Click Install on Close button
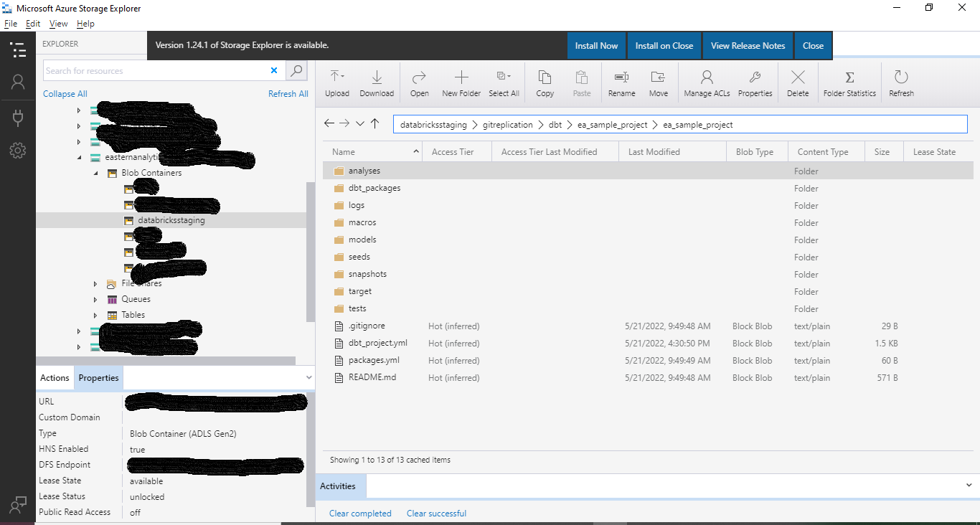This screenshot has width=980, height=525. tap(664, 45)
